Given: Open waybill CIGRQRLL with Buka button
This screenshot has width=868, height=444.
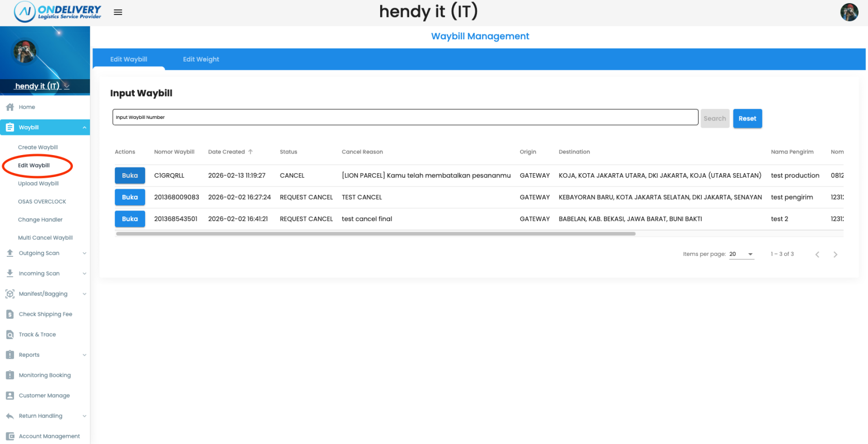Looking at the screenshot, I should coord(130,176).
